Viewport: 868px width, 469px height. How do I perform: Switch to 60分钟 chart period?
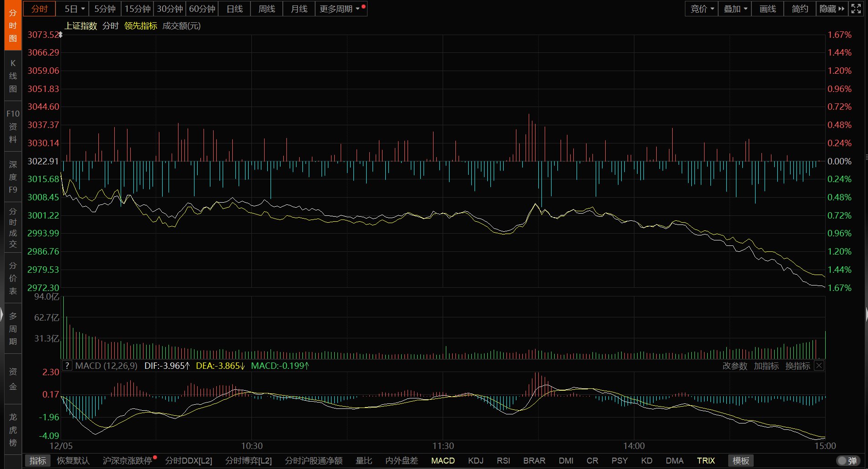tap(202, 9)
